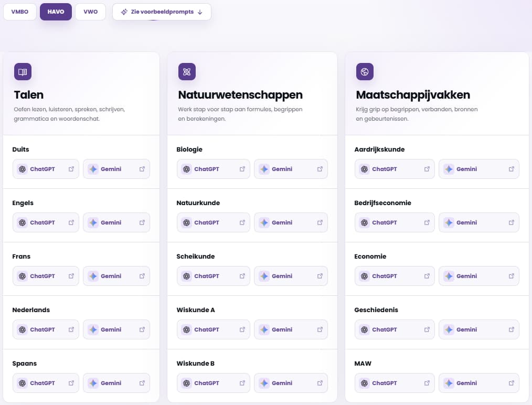This screenshot has height=405, width=532.
Task: Switch to the VMBO level tab
Action: click(x=20, y=12)
